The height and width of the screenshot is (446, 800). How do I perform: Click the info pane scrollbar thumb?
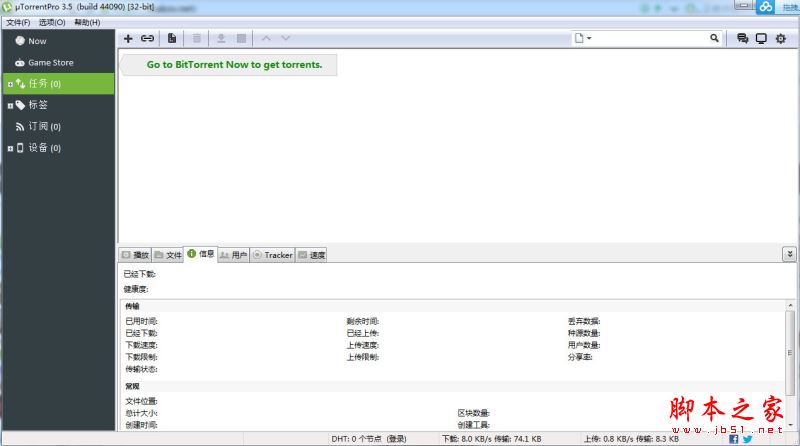(x=790, y=353)
